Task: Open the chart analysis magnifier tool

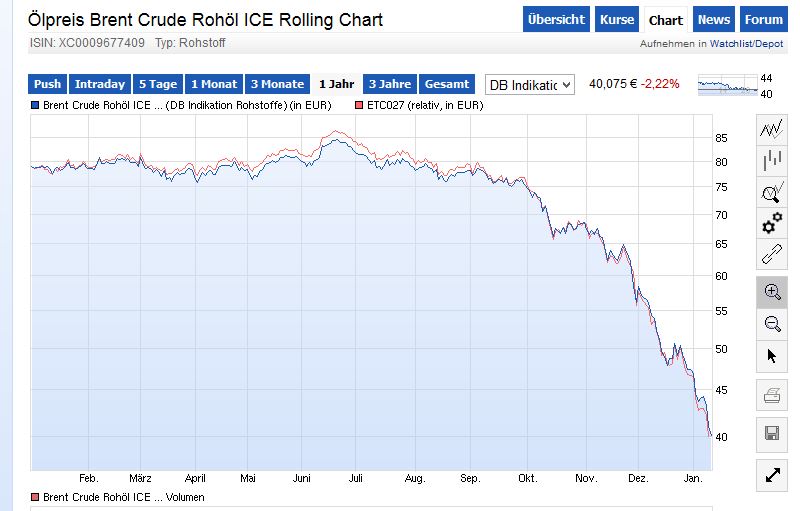Action: point(771,192)
